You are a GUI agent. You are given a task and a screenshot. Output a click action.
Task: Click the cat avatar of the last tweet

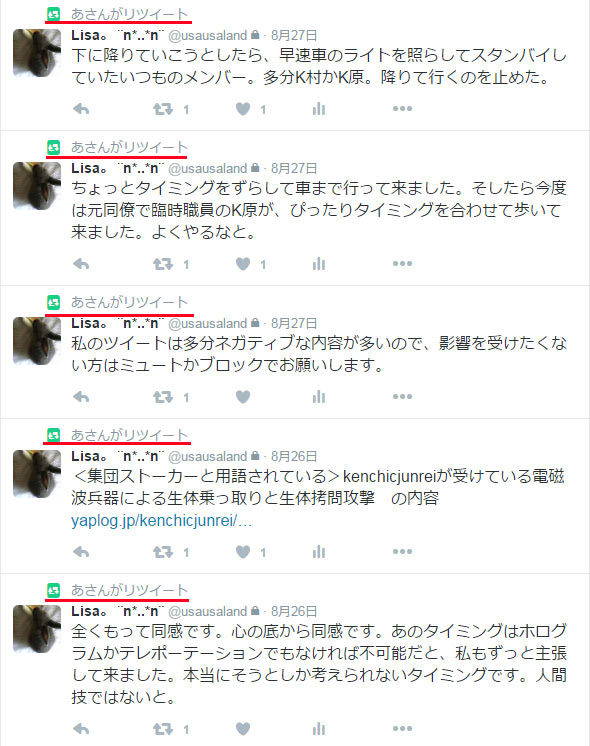click(x=37, y=629)
